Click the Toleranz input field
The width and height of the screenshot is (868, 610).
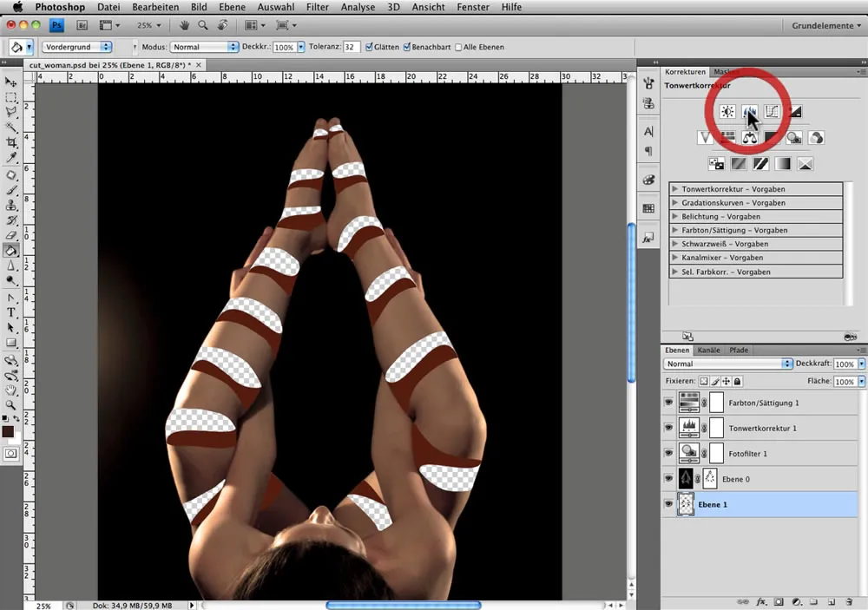coord(352,47)
